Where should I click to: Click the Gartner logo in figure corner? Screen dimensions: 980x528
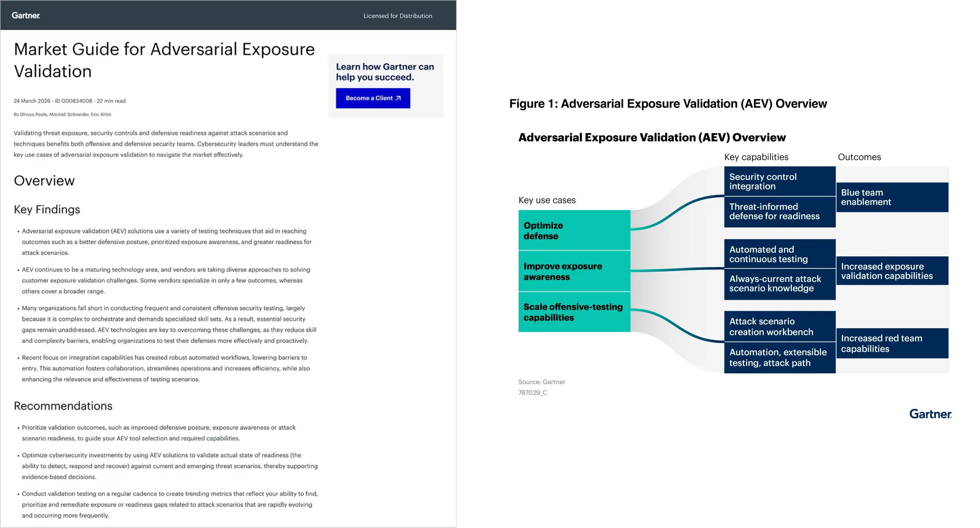(930, 414)
